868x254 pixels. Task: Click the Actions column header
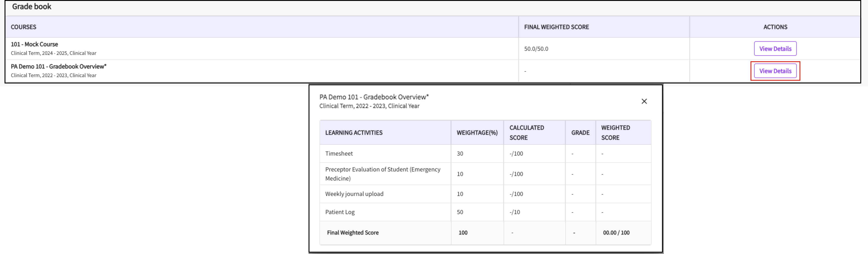tap(775, 27)
